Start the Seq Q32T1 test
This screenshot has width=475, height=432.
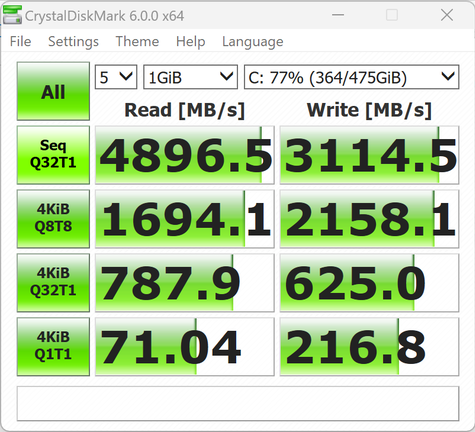(x=53, y=155)
